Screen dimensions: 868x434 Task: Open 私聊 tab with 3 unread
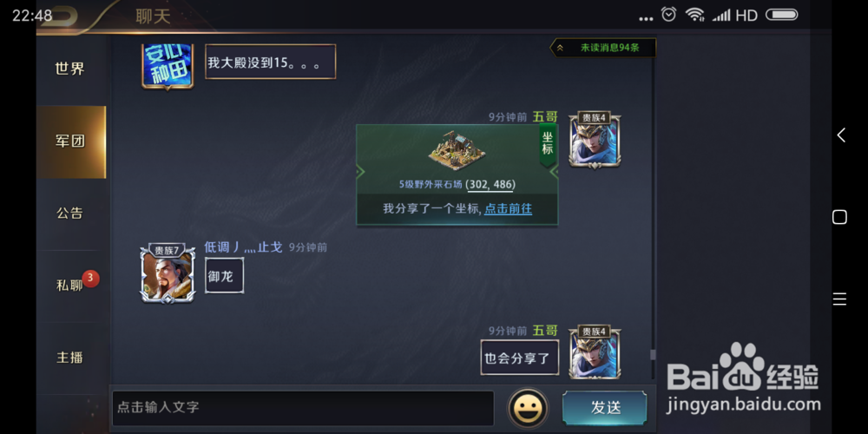[71, 286]
